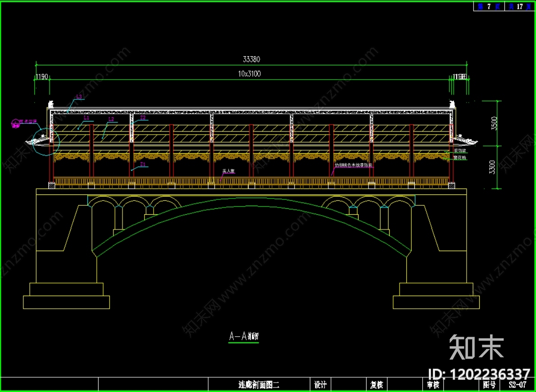This screenshot has height=392, width=536.
Task: Click the beam label L2
Action: point(111,119)
